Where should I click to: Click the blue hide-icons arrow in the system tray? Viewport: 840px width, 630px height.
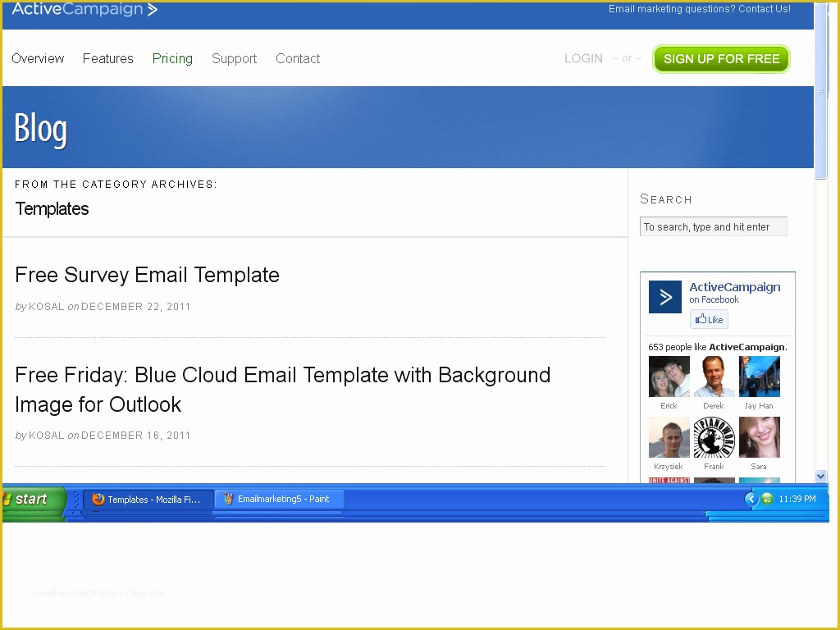point(751,499)
